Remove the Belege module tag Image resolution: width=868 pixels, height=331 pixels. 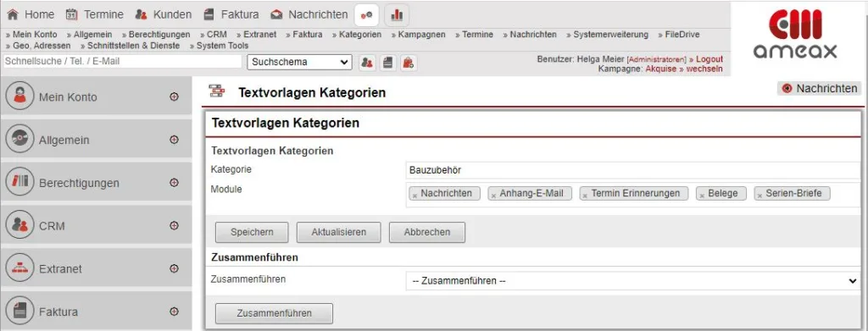pos(701,195)
